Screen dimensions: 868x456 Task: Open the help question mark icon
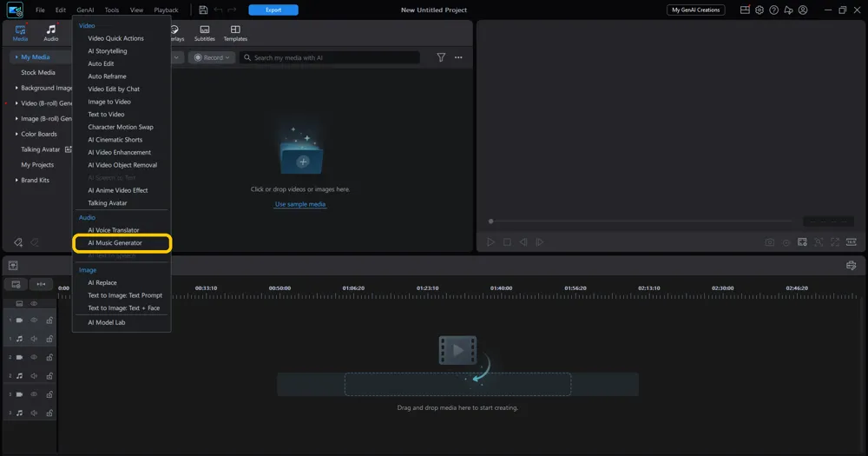tap(774, 10)
